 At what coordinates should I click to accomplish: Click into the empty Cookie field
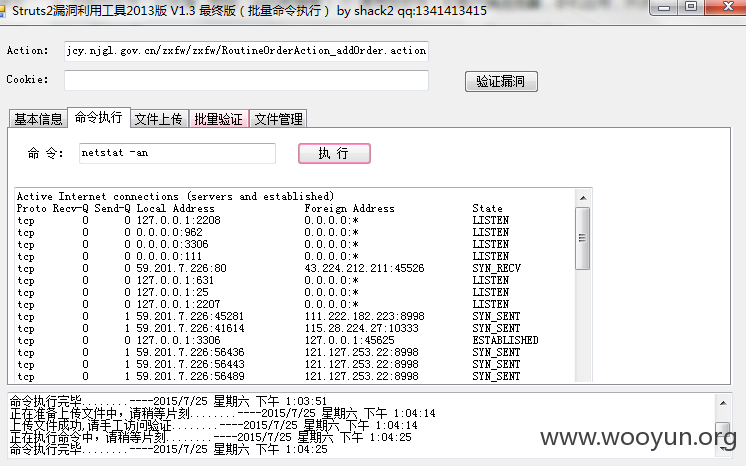point(246,80)
